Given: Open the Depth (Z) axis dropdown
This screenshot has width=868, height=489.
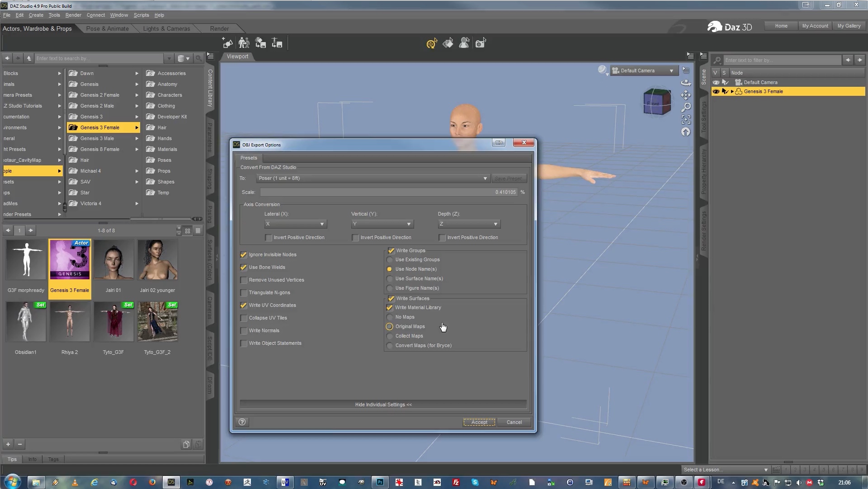Looking at the screenshot, I should pos(469,224).
